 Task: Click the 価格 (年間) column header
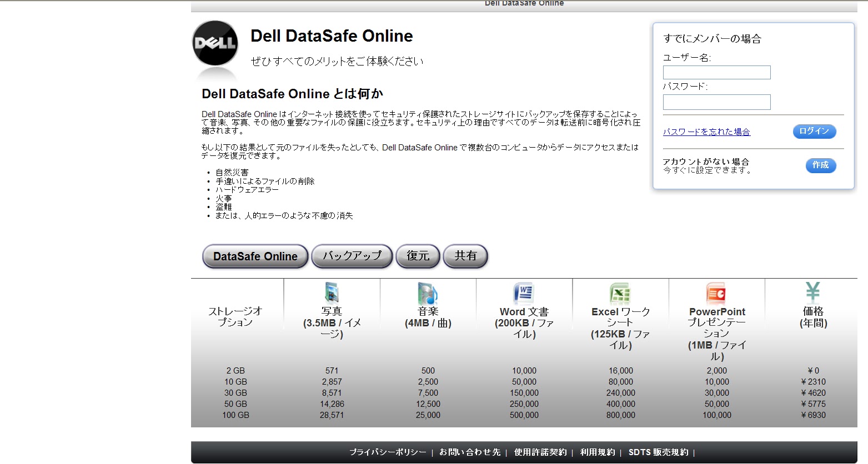tap(813, 317)
